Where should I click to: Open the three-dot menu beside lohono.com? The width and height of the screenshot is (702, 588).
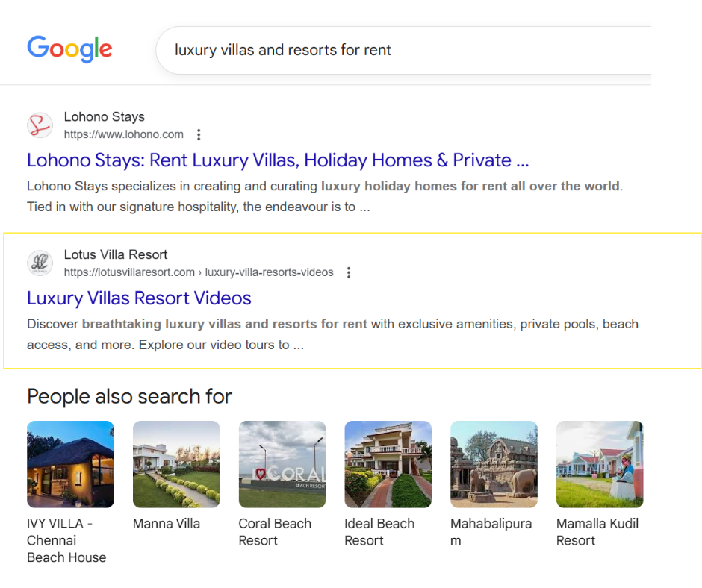tap(199, 135)
